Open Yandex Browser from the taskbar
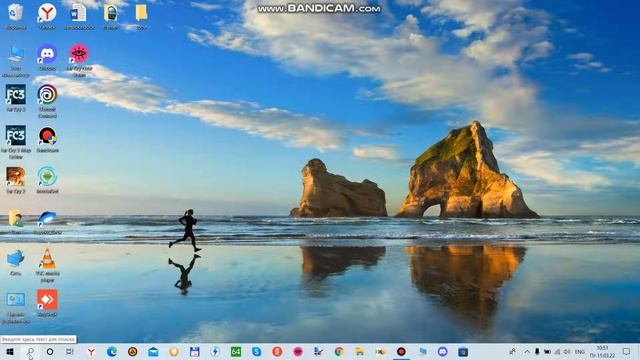The height and width of the screenshot is (360, 640). click(x=91, y=352)
